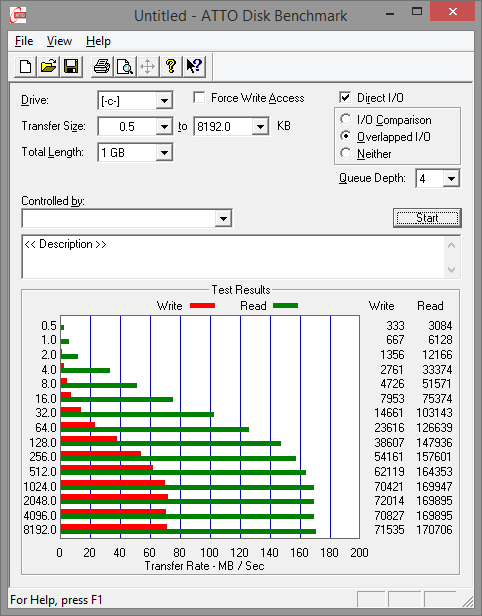Activate the context help arrow icon
482x616 pixels.
pos(194,66)
